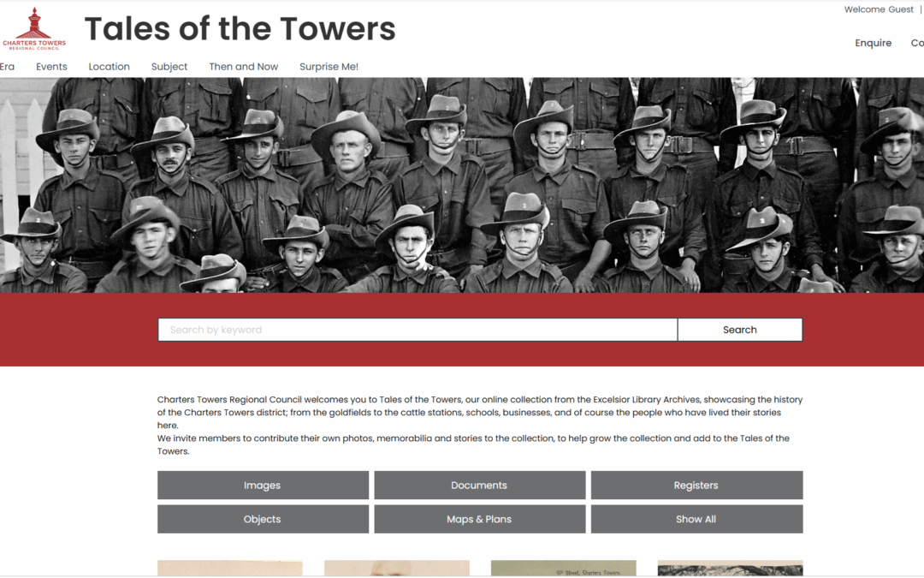This screenshot has width=924, height=578.
Task: Open the Registers category
Action: pos(696,485)
